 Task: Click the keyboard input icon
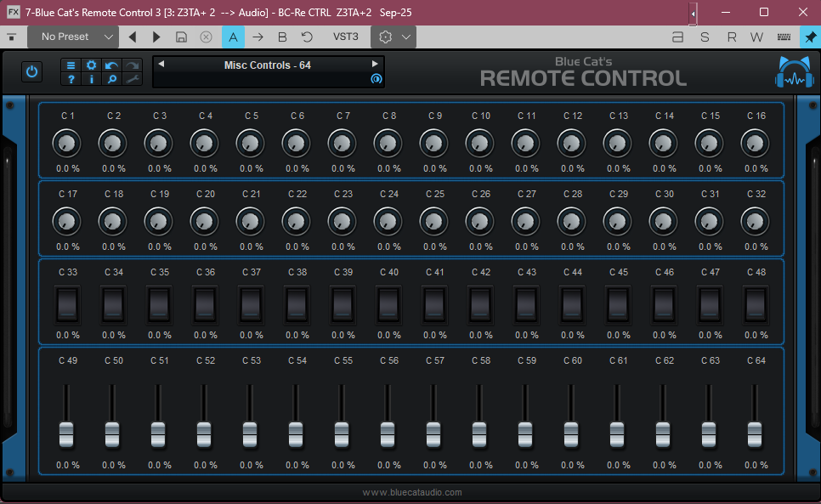click(784, 37)
